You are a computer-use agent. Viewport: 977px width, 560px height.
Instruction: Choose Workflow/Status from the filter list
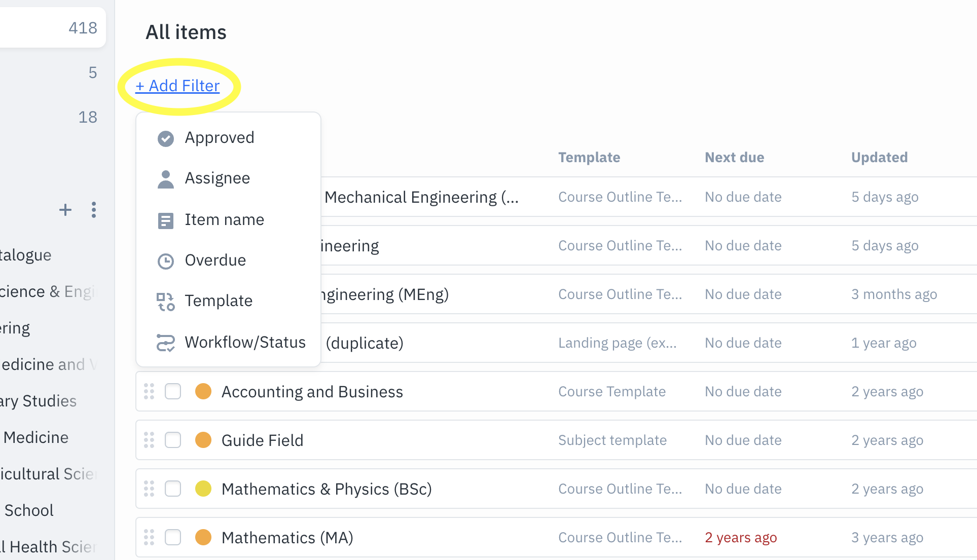pyautogui.click(x=245, y=342)
